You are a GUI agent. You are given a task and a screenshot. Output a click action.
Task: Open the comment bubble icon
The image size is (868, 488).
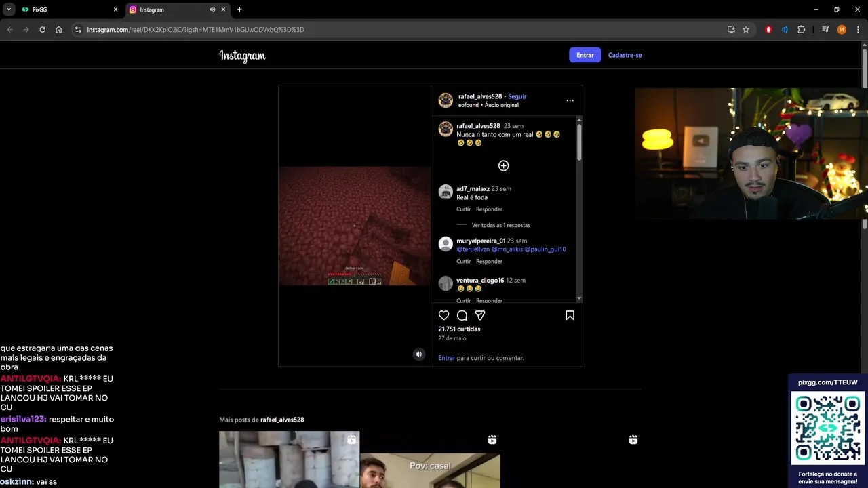[x=462, y=315]
